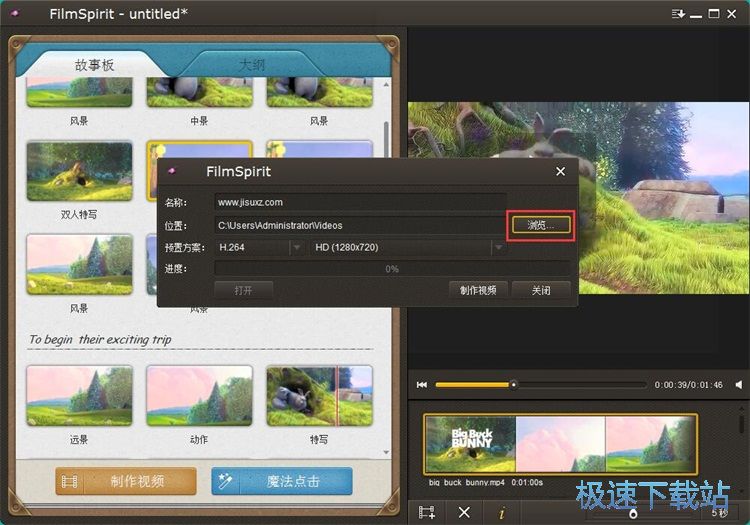Select the 动作 storyboard thumbnail
The image size is (750, 525).
tap(199, 396)
